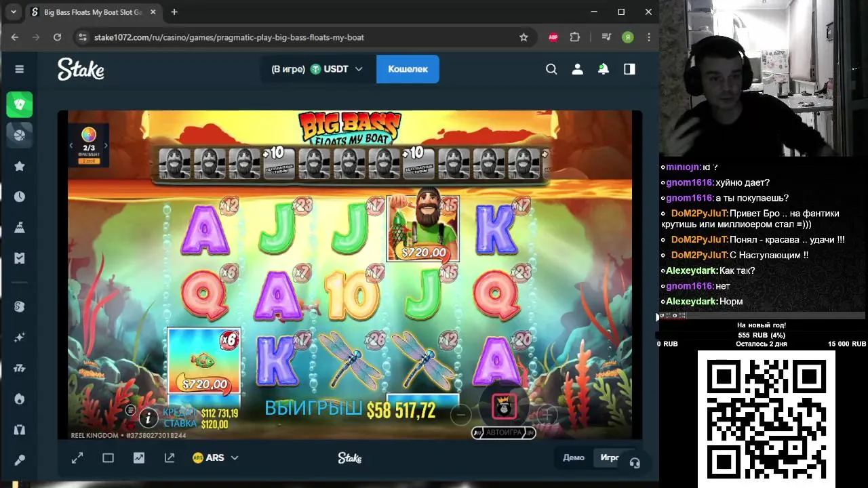Open Slots 777 icon in sidebar
The width and height of the screenshot is (868, 488).
tap(20, 368)
